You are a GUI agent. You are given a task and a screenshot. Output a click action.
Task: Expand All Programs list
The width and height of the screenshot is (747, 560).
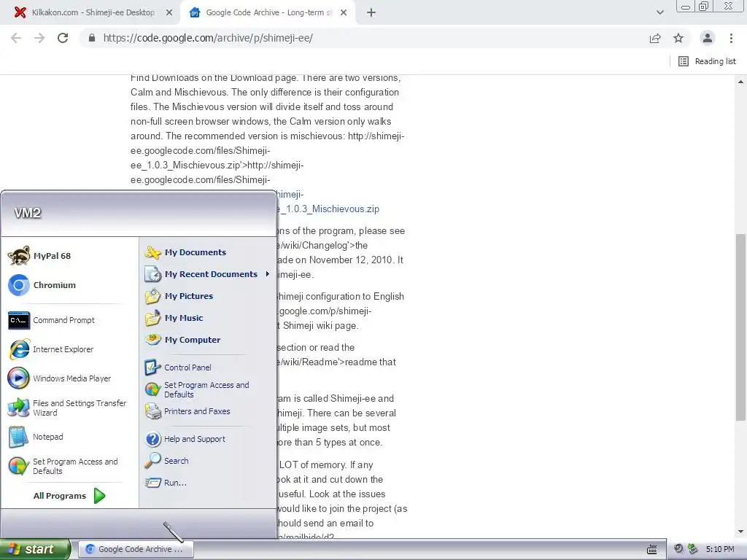point(69,496)
